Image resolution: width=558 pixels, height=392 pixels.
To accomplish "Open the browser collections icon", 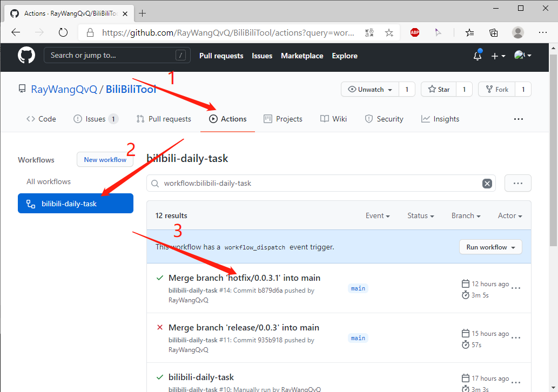I will pos(493,32).
